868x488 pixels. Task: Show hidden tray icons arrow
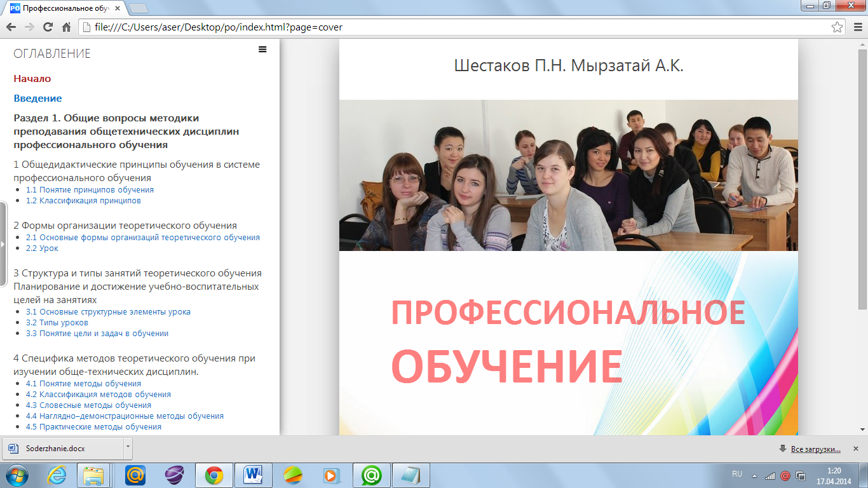point(755,475)
